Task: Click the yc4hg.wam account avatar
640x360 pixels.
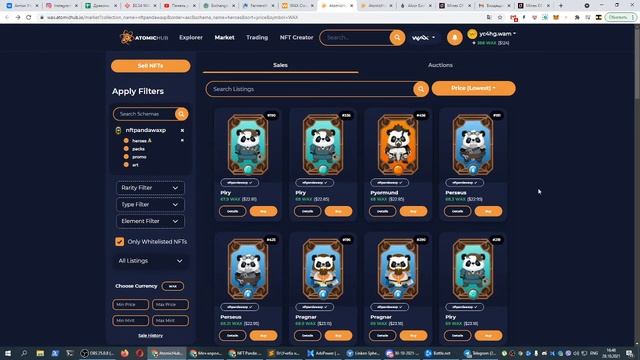Action: 472,34
